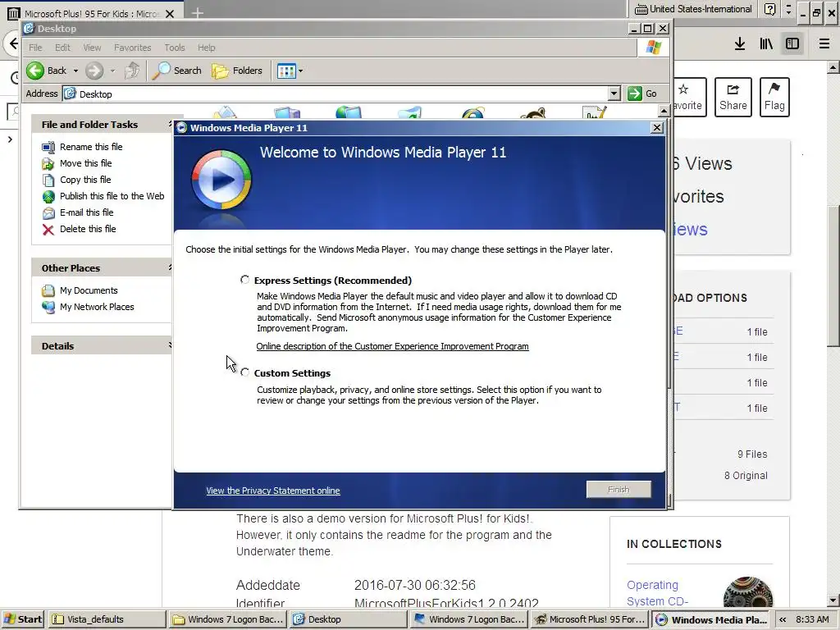Image resolution: width=840 pixels, height=630 pixels.
Task: Expand the Views dropdown arrow
Action: 300,71
